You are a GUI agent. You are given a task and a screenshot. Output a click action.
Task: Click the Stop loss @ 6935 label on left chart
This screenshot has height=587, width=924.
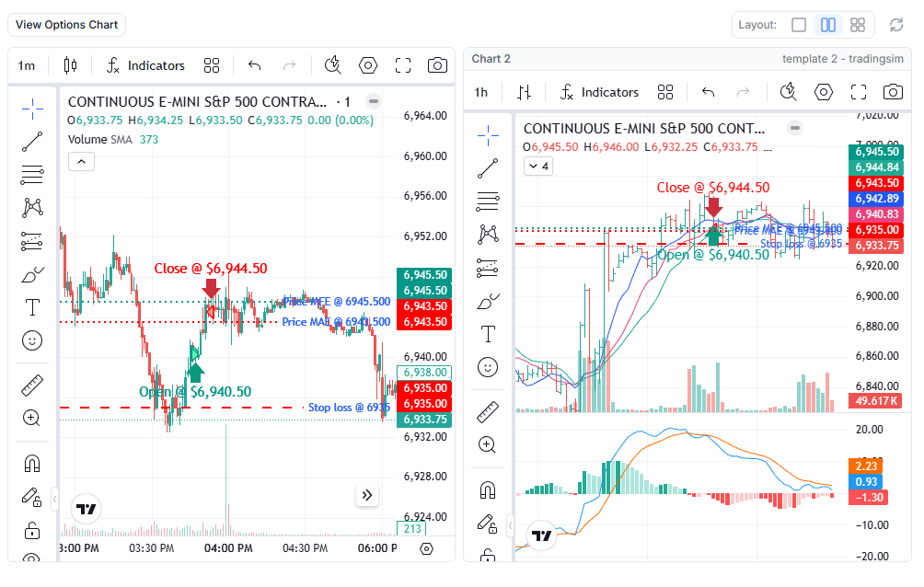click(349, 408)
